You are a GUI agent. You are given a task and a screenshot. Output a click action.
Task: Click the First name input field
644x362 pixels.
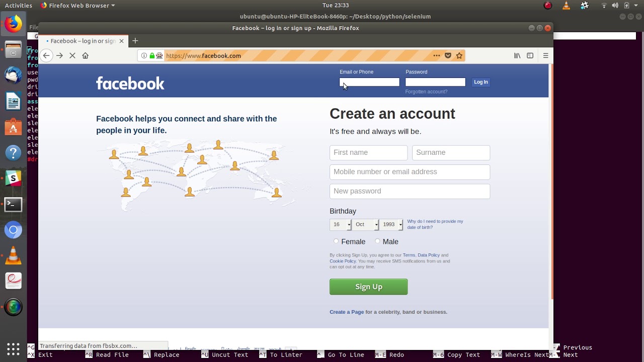tap(368, 153)
